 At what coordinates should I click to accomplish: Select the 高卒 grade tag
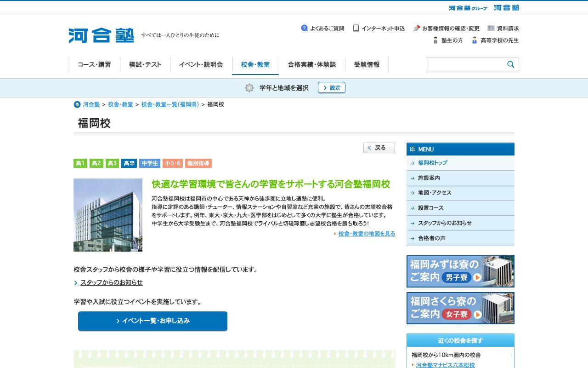click(x=129, y=163)
